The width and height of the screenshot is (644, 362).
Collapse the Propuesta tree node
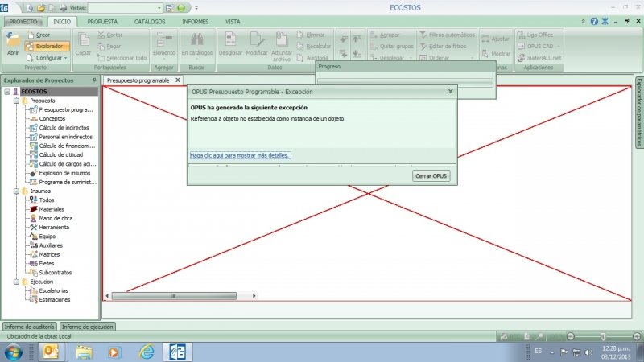pyautogui.click(x=16, y=101)
